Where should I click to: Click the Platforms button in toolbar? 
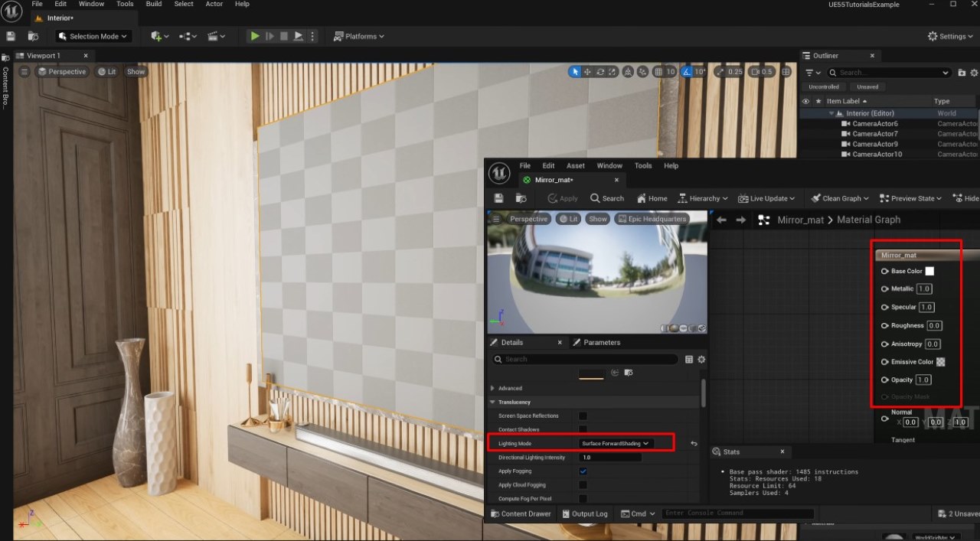tap(358, 35)
